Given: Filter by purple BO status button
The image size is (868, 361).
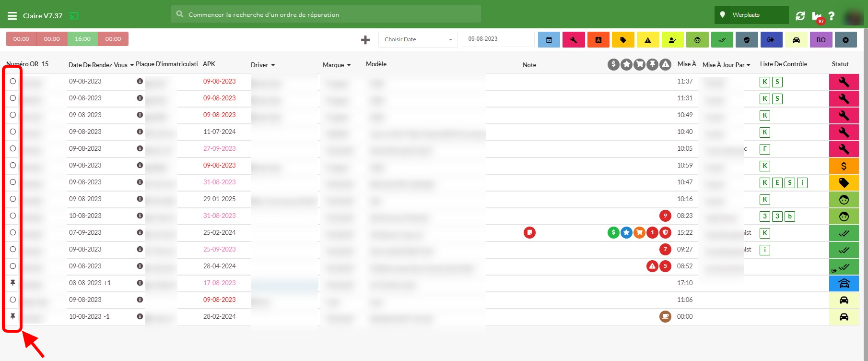Looking at the screenshot, I should [x=821, y=40].
